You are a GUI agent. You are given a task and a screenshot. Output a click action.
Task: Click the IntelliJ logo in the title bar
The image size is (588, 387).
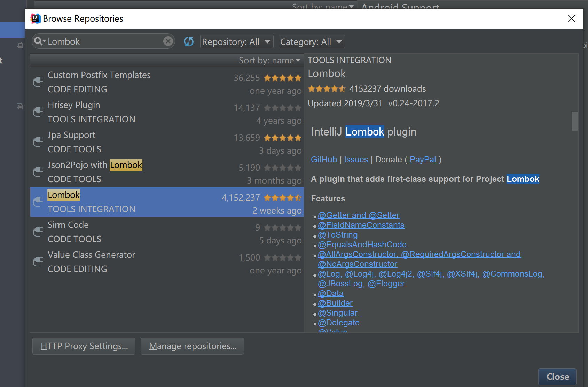(x=35, y=18)
